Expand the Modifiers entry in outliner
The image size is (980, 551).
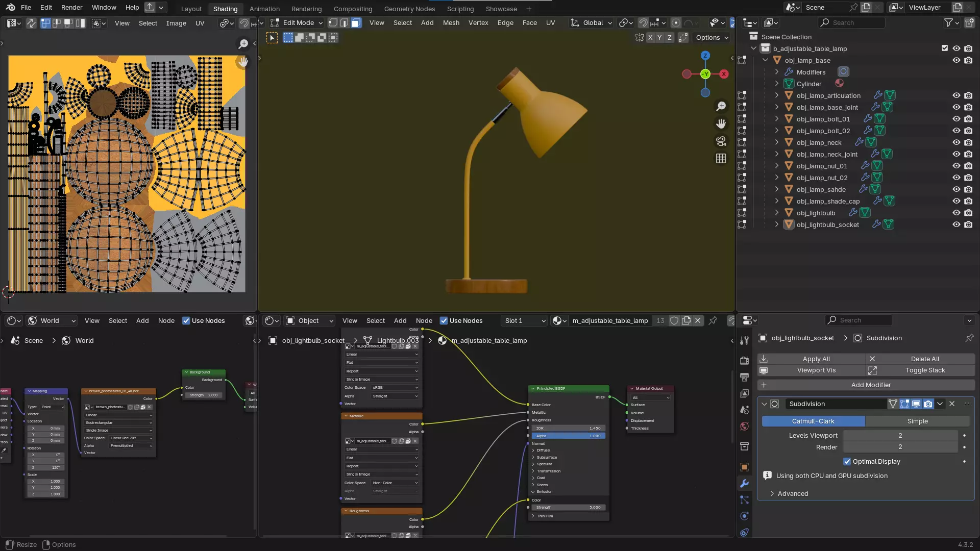point(777,72)
